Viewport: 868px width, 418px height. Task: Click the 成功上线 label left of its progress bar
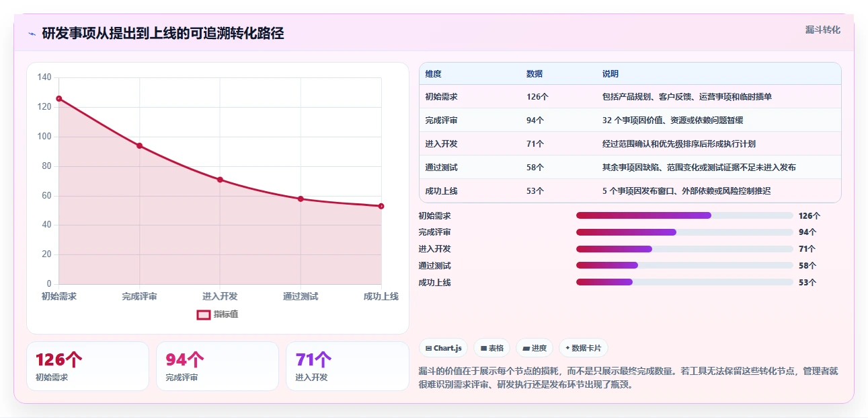(434, 283)
